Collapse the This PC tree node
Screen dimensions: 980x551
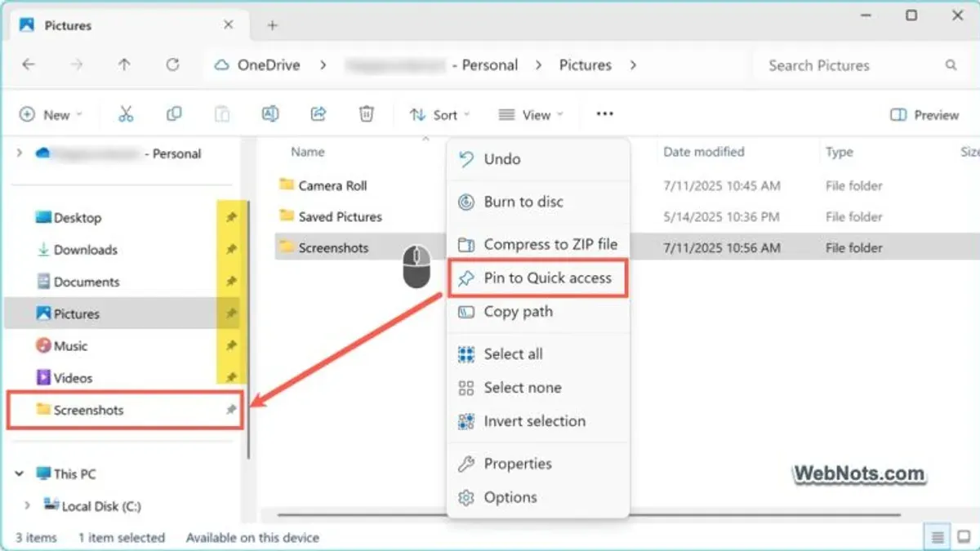tap(20, 473)
